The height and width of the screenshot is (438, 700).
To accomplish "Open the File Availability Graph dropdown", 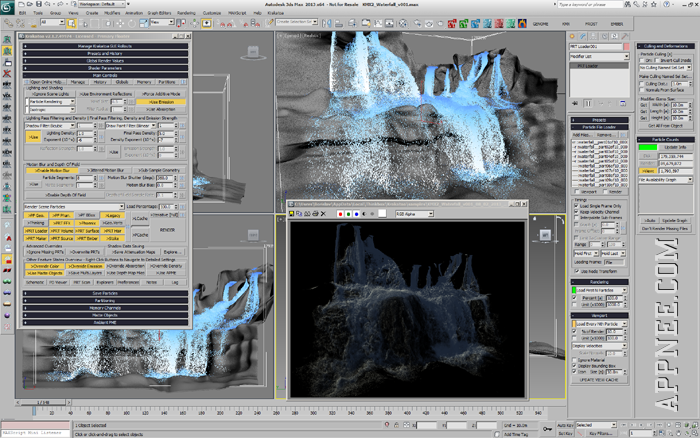I will 665,179.
